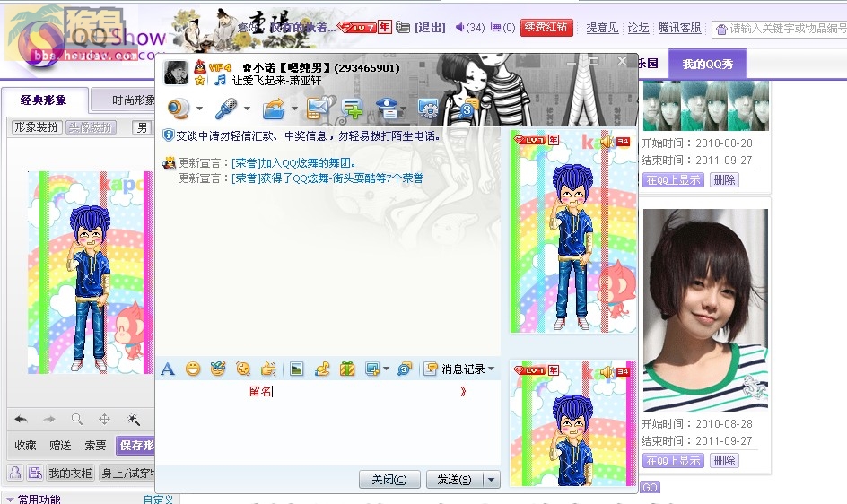Click the undo arrow under QQ show preview
Viewport: 847px width, 504px height.
tap(21, 419)
